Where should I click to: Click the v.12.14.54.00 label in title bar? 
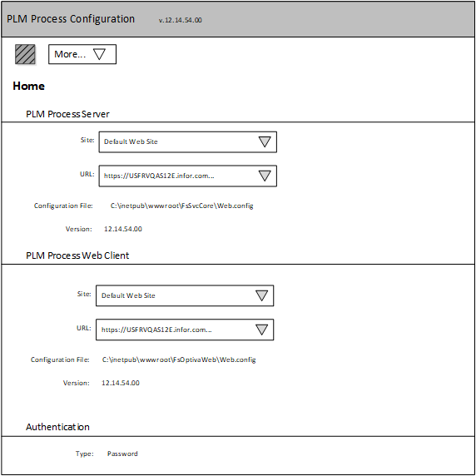181,20
